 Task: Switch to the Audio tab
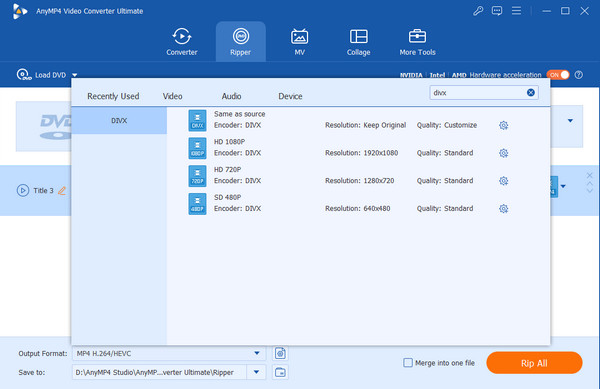pyautogui.click(x=232, y=96)
